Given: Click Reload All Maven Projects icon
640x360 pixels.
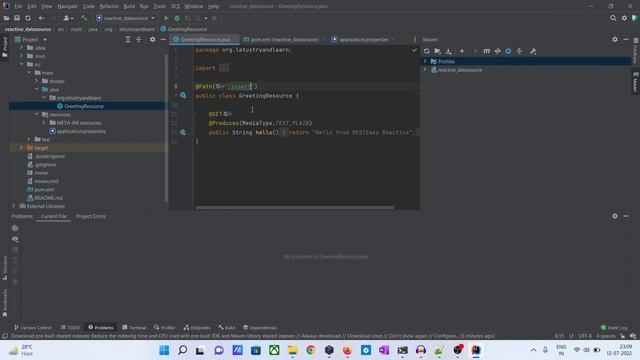Looking at the screenshot, I should (427, 51).
